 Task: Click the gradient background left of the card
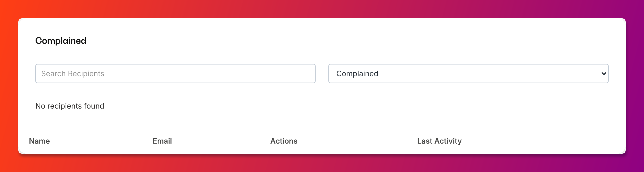coord(9,86)
